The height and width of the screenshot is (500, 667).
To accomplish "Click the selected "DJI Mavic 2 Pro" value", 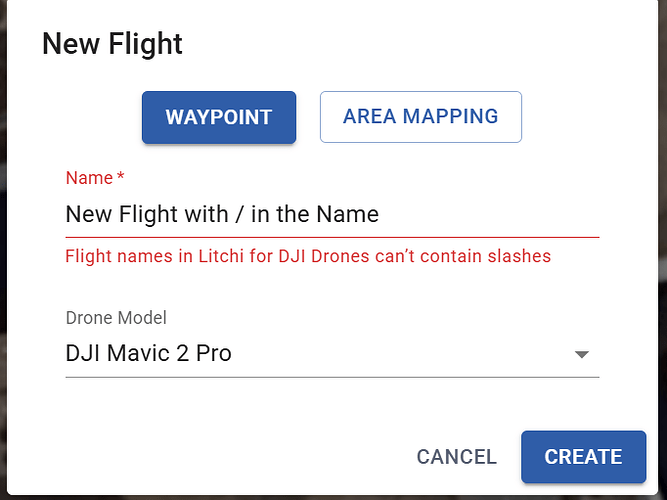I will click(148, 353).
